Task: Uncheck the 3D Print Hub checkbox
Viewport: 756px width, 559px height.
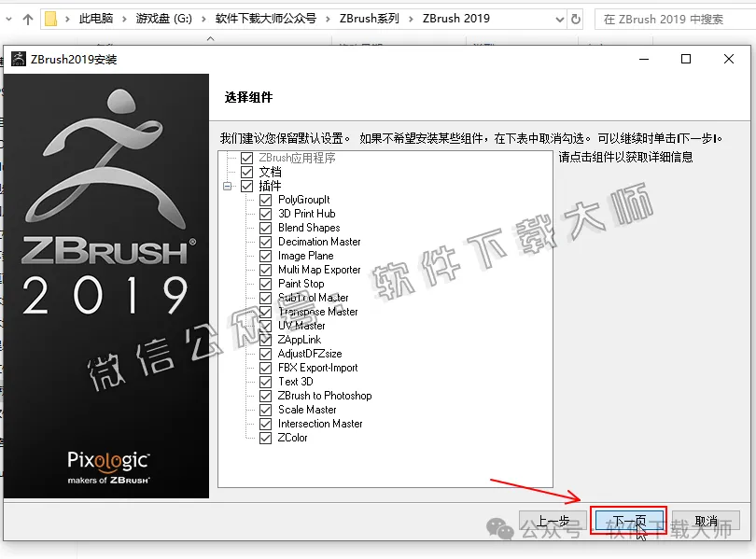Action: pyautogui.click(x=266, y=214)
